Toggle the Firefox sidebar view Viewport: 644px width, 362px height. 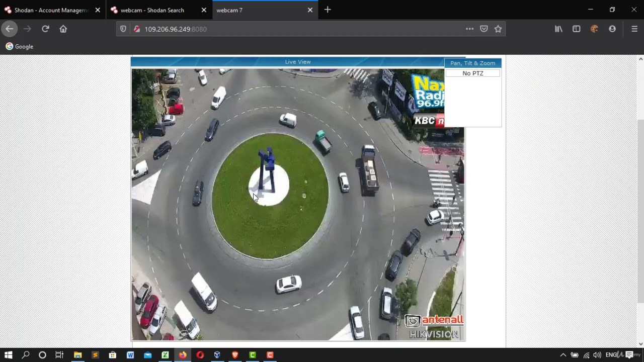577,29
